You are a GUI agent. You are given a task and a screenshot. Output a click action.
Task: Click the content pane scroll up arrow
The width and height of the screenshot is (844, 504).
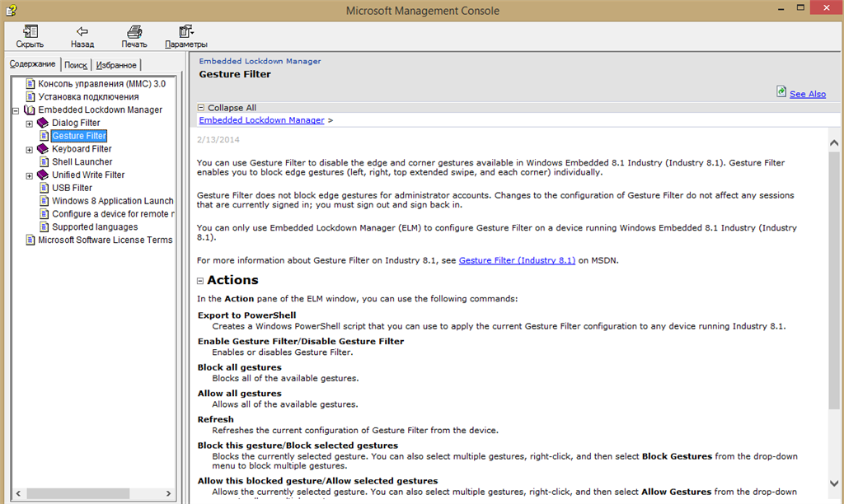[834, 143]
